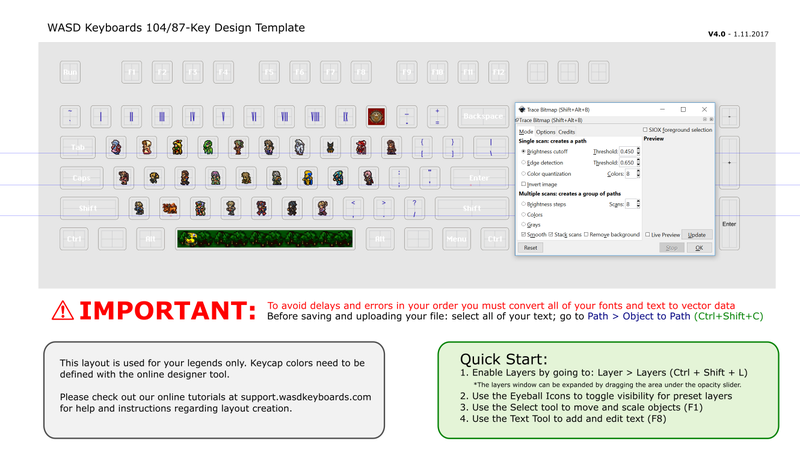800x450 pixels.
Task: Select the F9 key legend
Action: coord(407,72)
